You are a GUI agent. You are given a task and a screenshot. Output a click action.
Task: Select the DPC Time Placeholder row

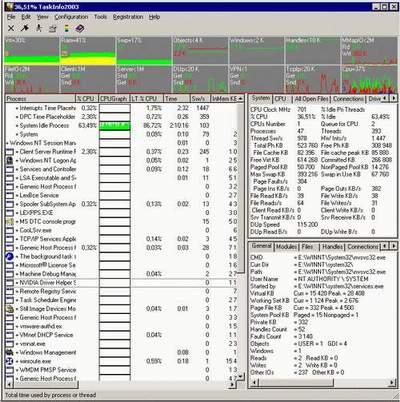(122, 117)
